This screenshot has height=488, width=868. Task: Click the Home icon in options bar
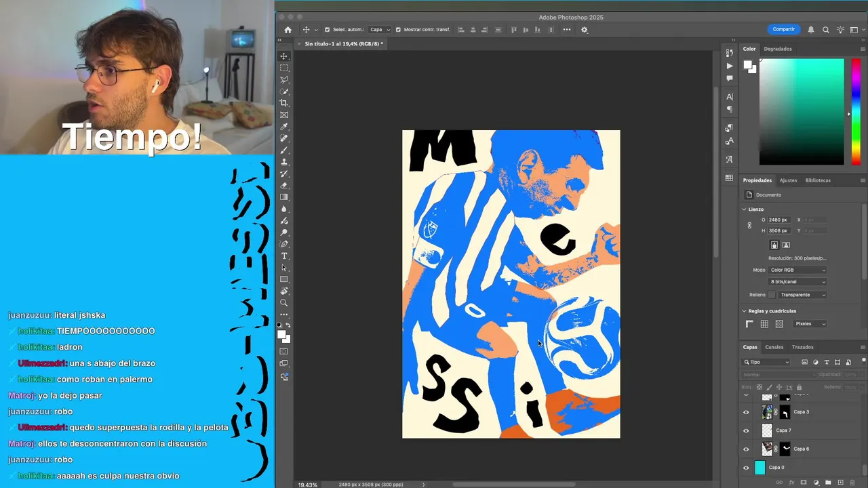[x=288, y=30]
